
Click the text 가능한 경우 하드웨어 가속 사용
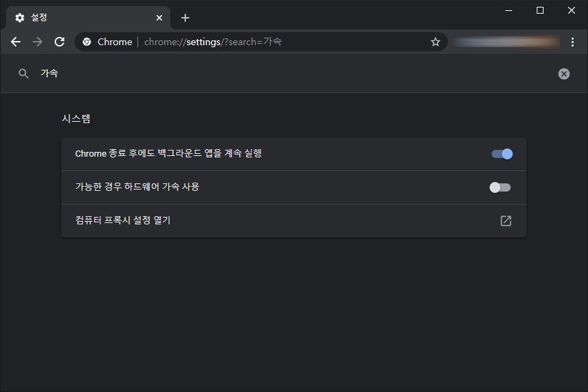click(x=137, y=187)
